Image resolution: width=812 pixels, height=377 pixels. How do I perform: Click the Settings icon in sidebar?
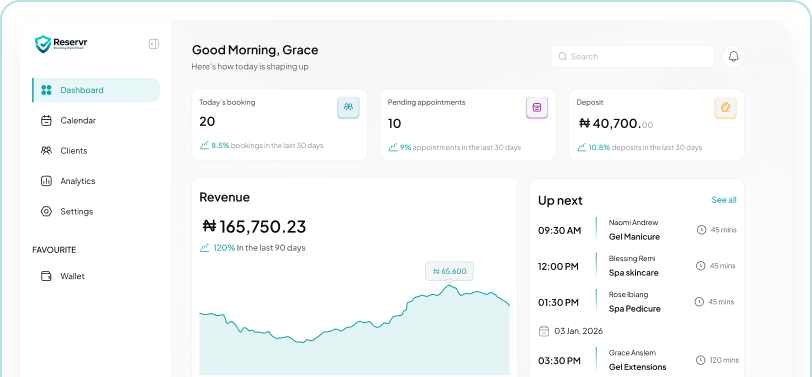click(x=46, y=211)
